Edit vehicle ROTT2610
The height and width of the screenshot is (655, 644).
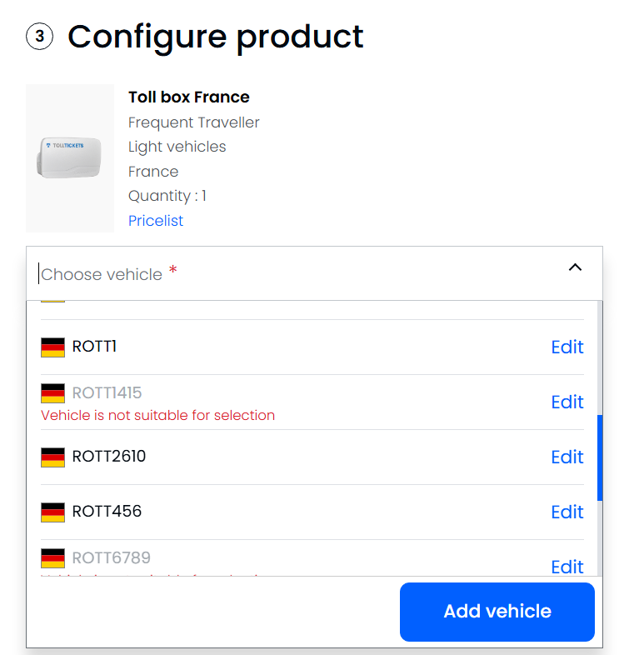(x=567, y=457)
